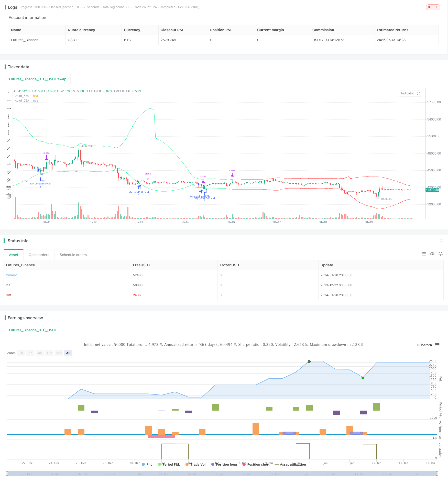Select the horizontal ray line drawing tool
448x484 pixels.
coord(9,101)
